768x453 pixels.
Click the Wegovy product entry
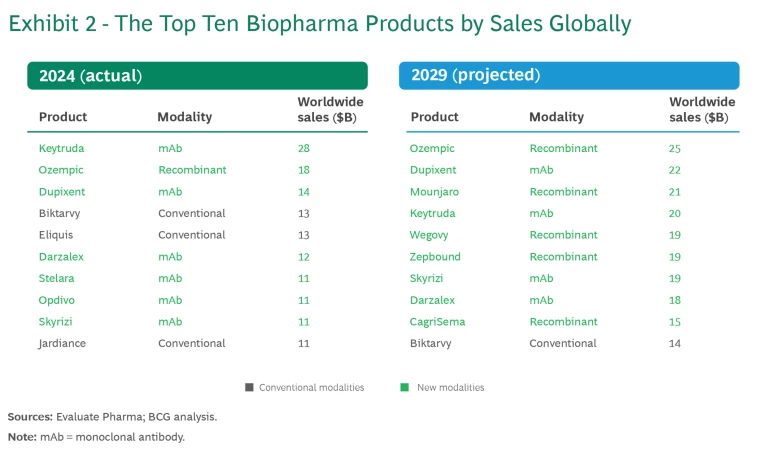[429, 235]
